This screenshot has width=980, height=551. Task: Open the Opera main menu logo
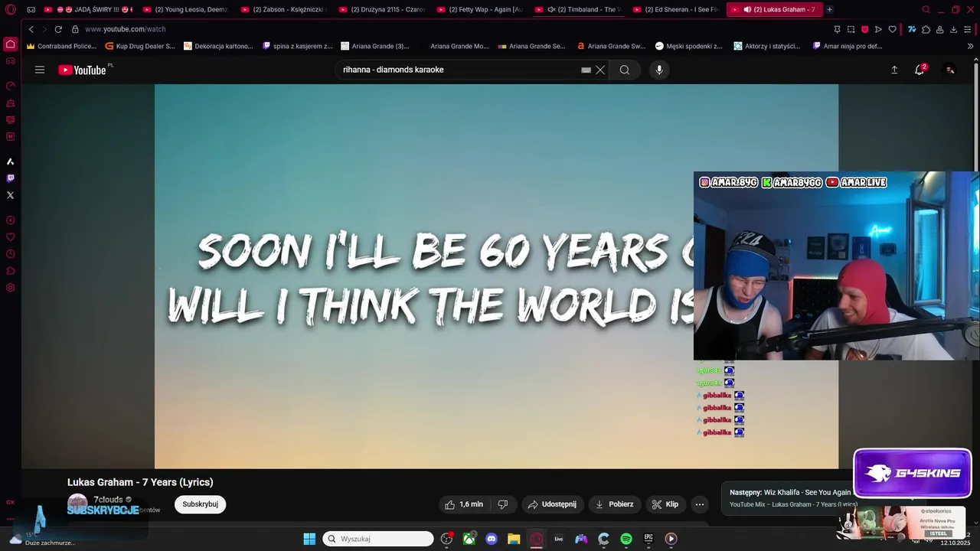coord(10,9)
